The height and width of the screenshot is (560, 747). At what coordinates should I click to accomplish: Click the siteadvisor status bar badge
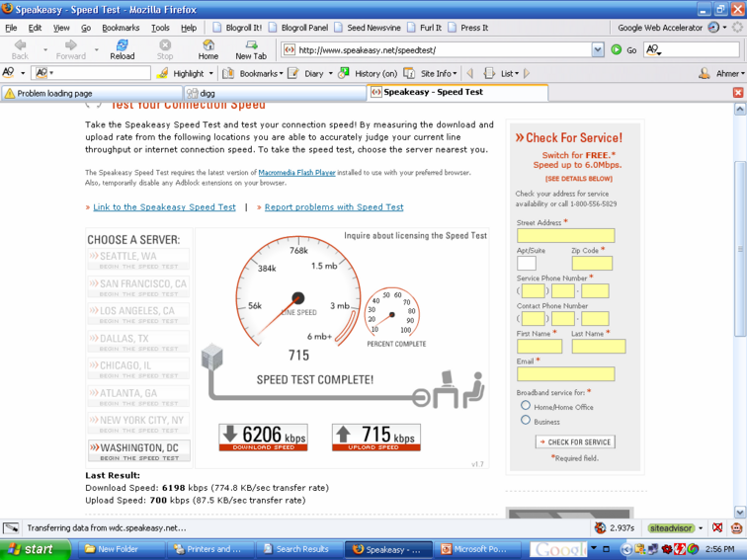pyautogui.click(x=671, y=528)
